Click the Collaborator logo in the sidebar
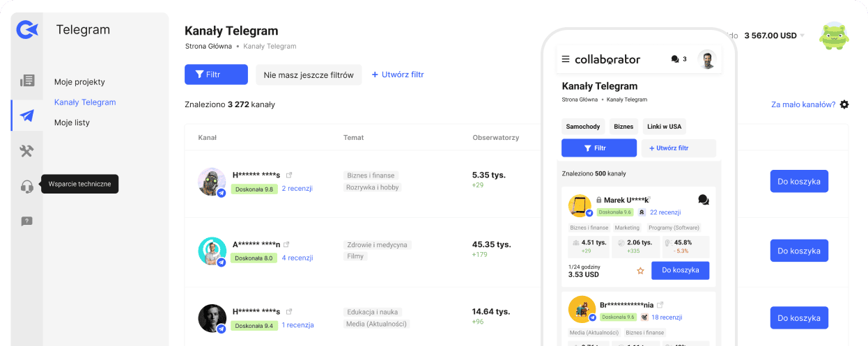This screenshot has width=868, height=346. (26, 29)
